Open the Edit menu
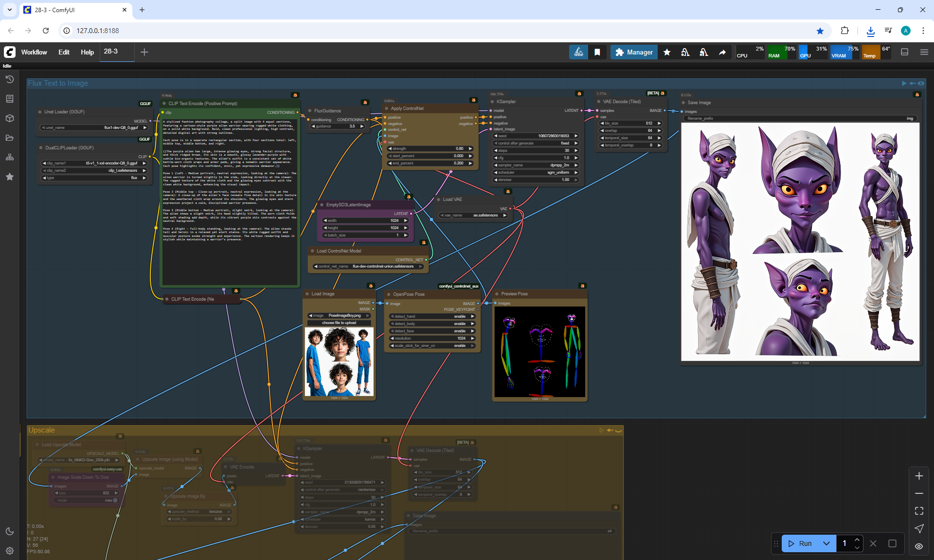 (x=64, y=52)
